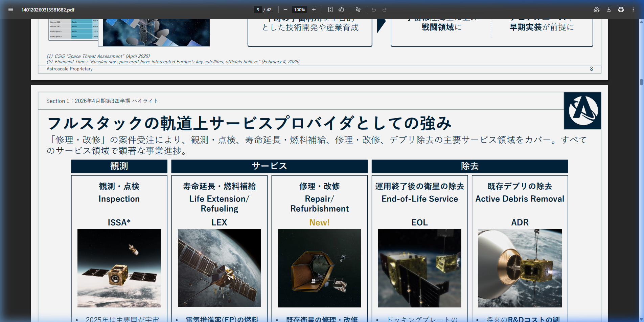
Task: Print the PDF document
Action: tap(621, 9)
